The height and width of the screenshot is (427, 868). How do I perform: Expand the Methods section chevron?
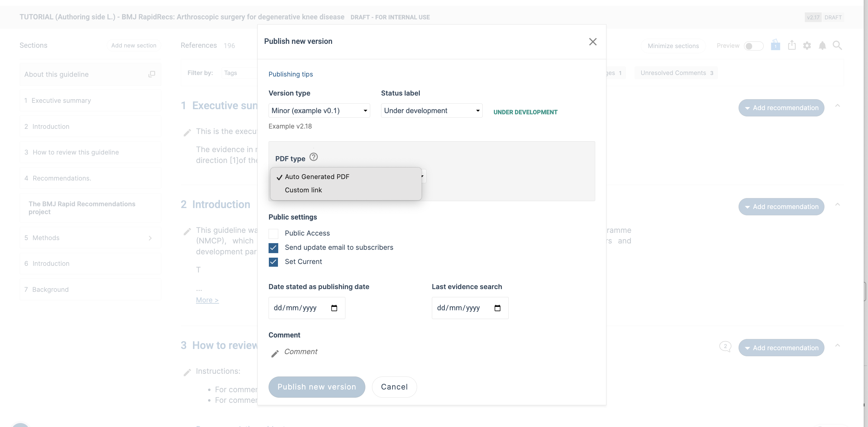click(x=150, y=238)
